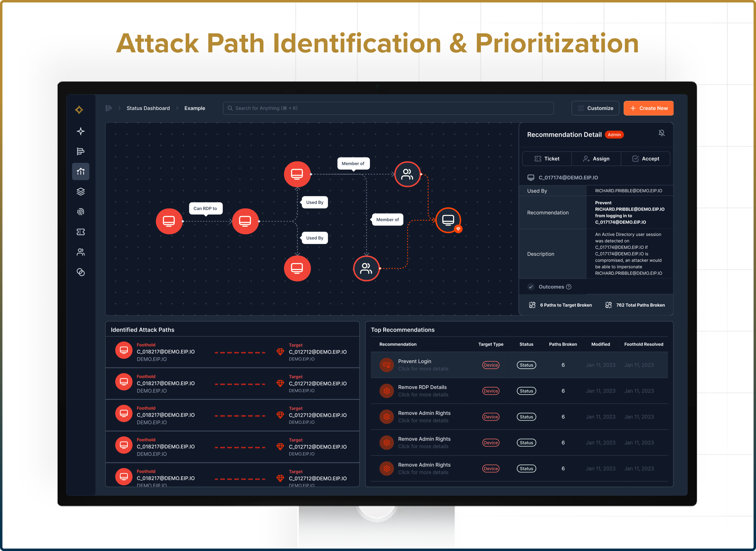Mute notifications with the bell icon

point(661,133)
